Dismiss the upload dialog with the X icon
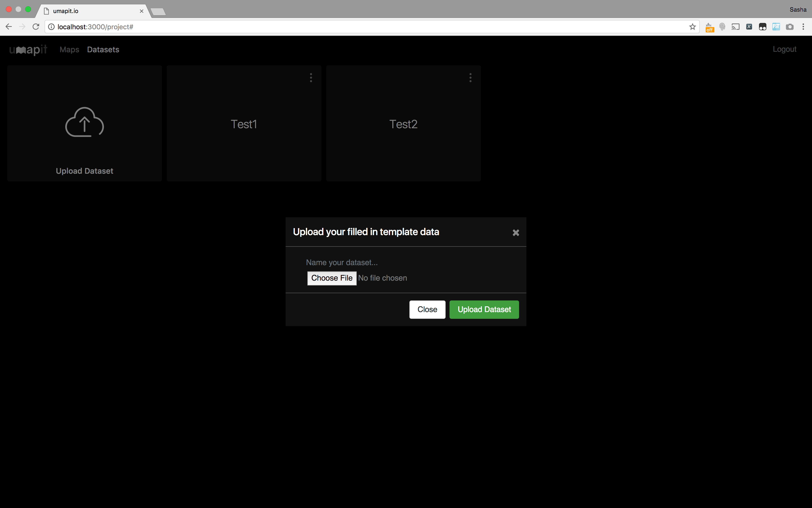The height and width of the screenshot is (508, 812). click(516, 232)
